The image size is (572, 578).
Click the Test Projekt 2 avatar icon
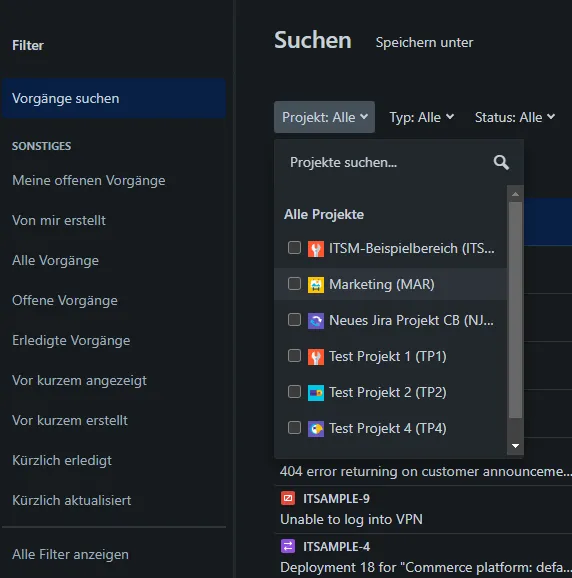coord(316,393)
